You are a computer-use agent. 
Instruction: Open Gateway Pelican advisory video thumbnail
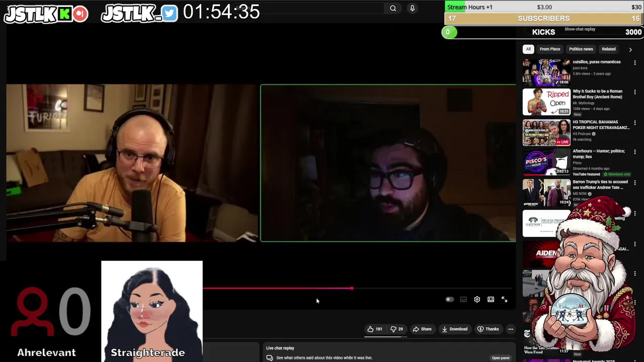coord(546,223)
